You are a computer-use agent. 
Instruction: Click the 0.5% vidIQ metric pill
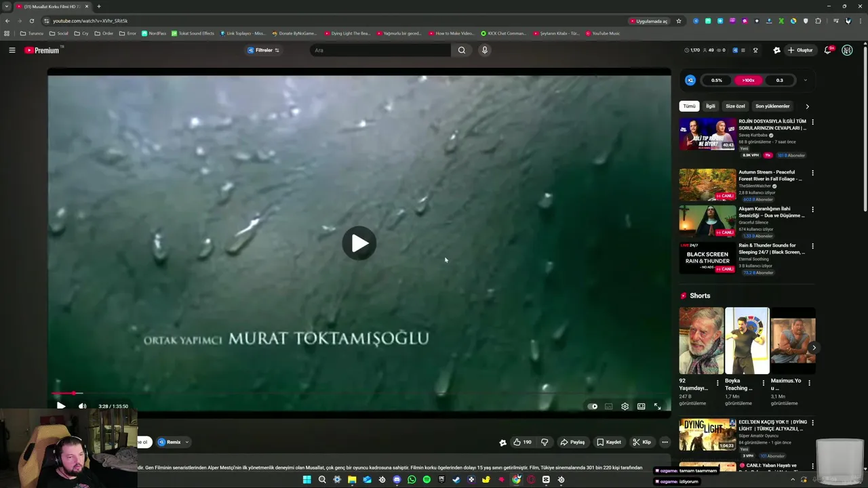[x=717, y=81]
